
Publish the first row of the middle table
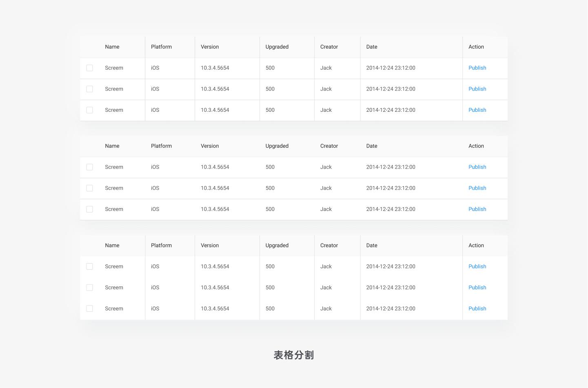click(477, 167)
